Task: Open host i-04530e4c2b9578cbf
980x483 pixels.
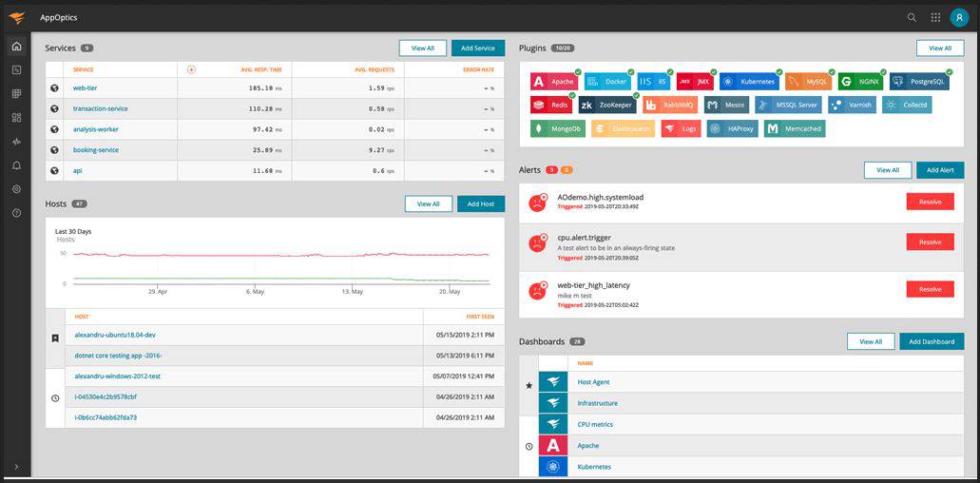Action: point(106,396)
